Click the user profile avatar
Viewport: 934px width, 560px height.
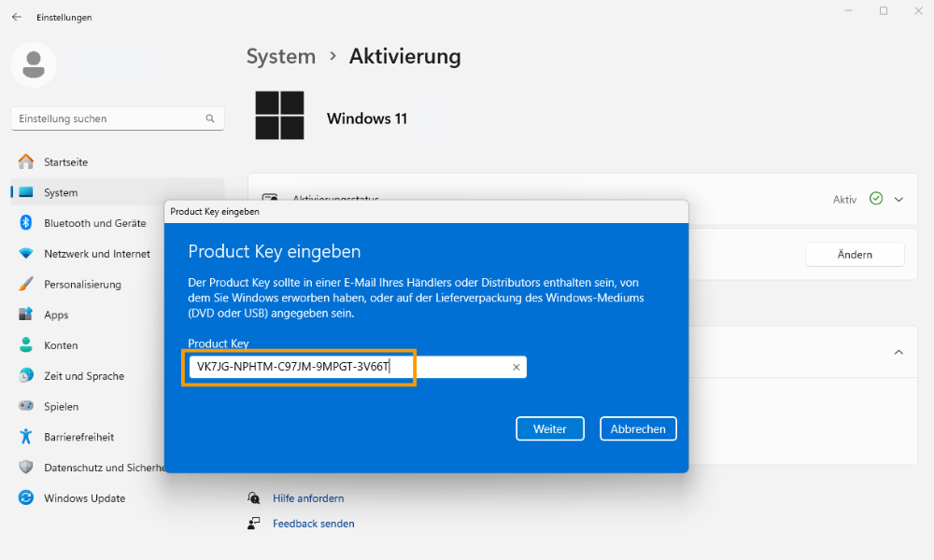(34, 65)
